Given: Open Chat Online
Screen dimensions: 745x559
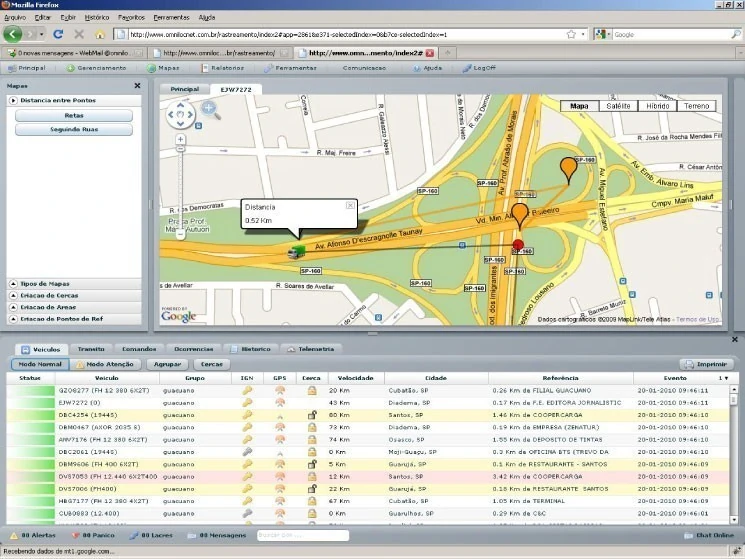Looking at the screenshot, I should coord(709,535).
